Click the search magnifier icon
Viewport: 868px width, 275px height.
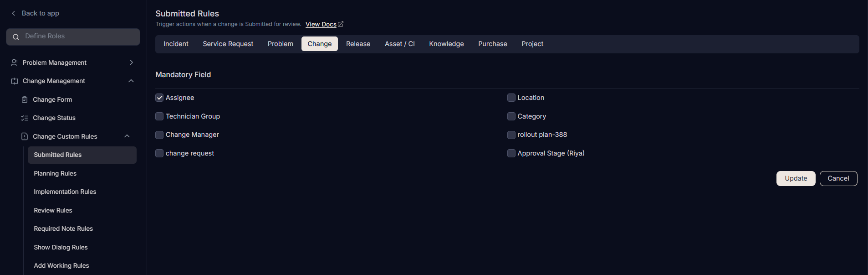16,37
